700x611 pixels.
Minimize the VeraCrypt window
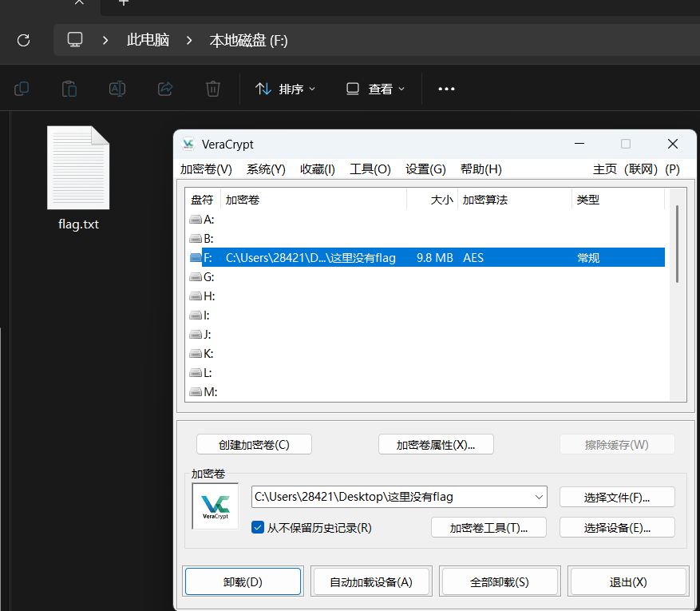click(x=579, y=144)
